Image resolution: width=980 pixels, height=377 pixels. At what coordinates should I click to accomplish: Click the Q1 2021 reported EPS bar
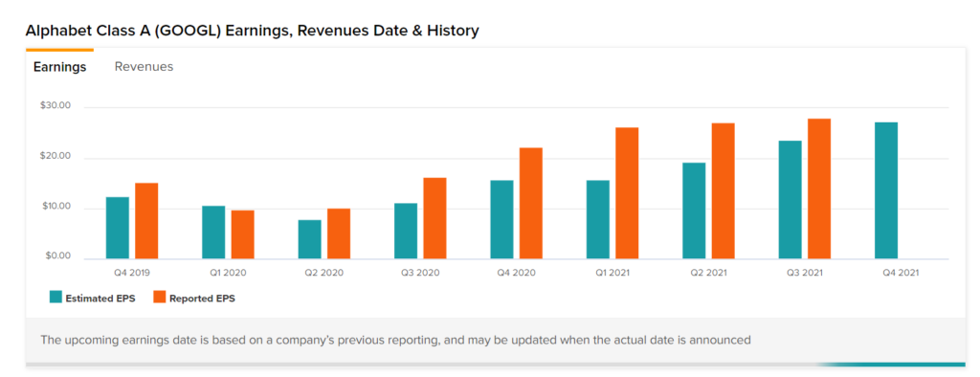(x=627, y=193)
